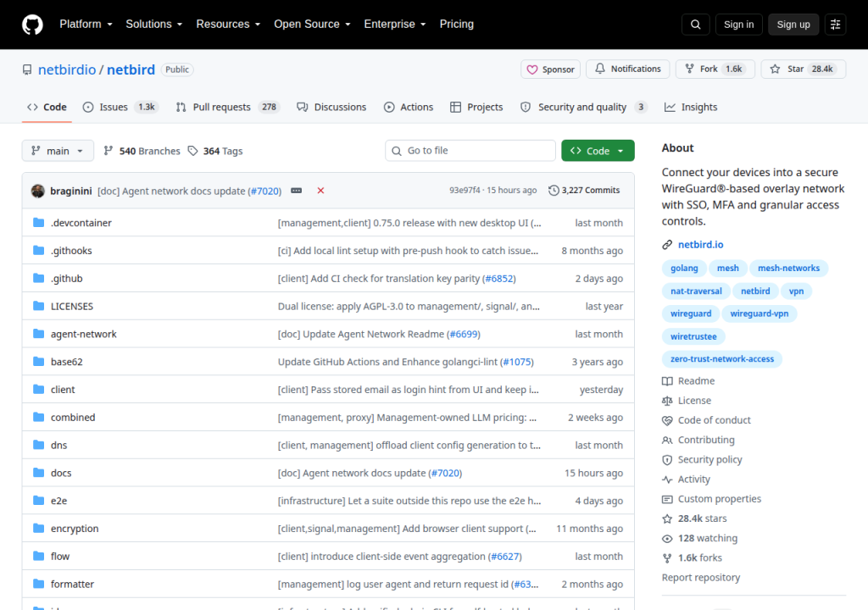Select the nat-traversal topic tag
This screenshot has height=610, width=868.
[x=696, y=291]
